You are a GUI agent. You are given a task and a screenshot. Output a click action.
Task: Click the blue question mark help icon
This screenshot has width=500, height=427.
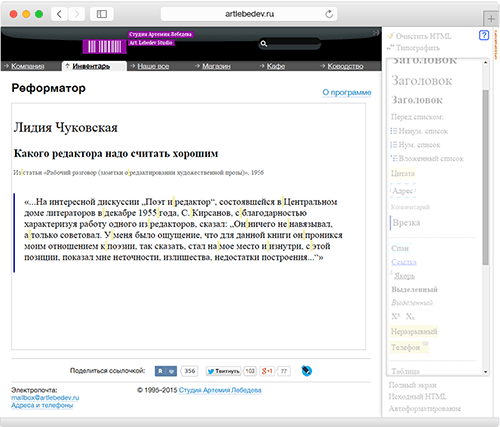[484, 35]
